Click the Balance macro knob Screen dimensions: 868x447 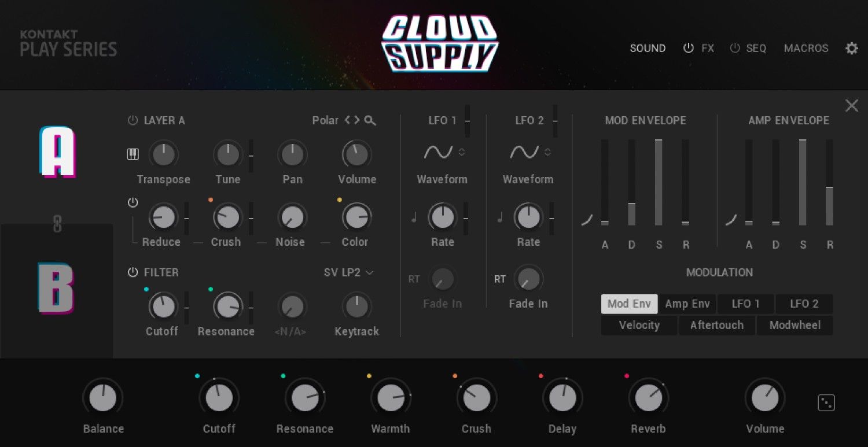(103, 397)
